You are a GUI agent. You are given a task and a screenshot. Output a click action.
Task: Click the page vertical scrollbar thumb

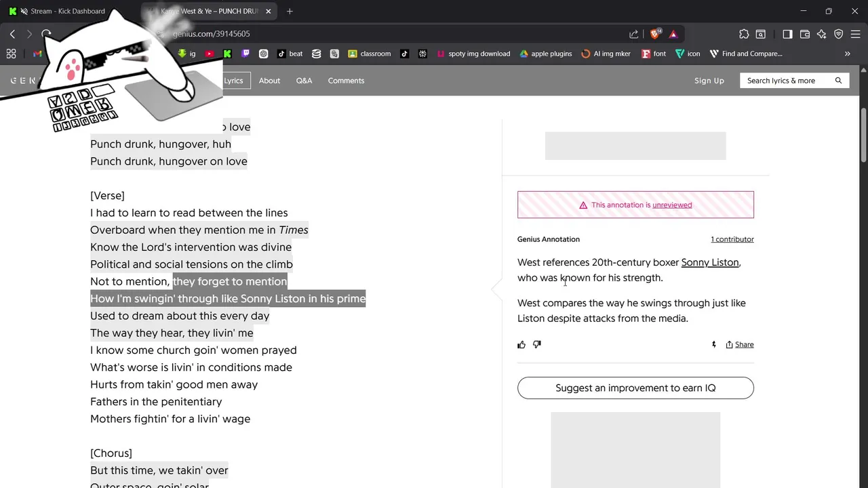863,136
